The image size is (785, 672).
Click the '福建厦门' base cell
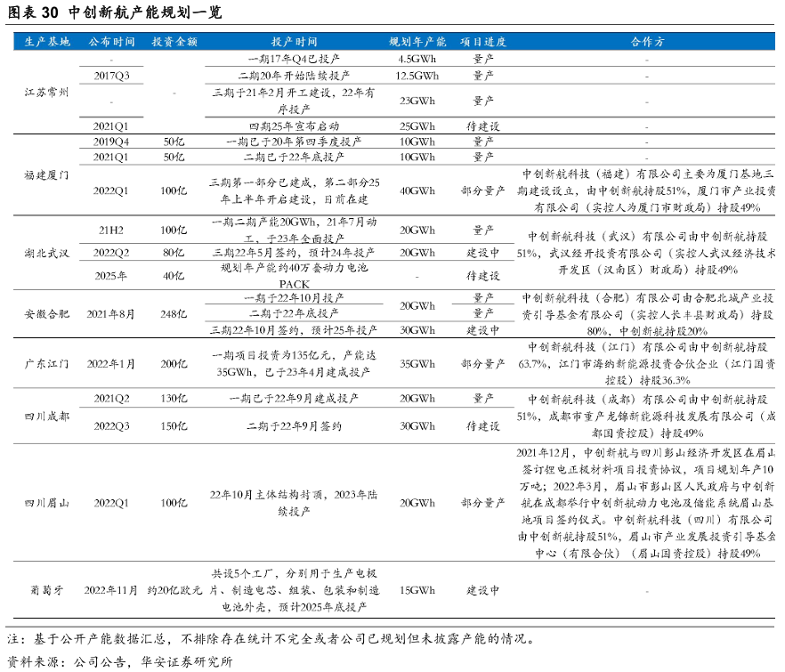coord(46,175)
